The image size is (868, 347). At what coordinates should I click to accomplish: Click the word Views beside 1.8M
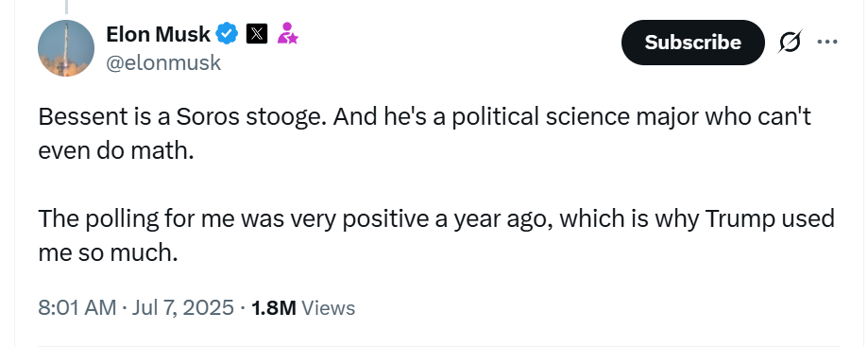[329, 307]
